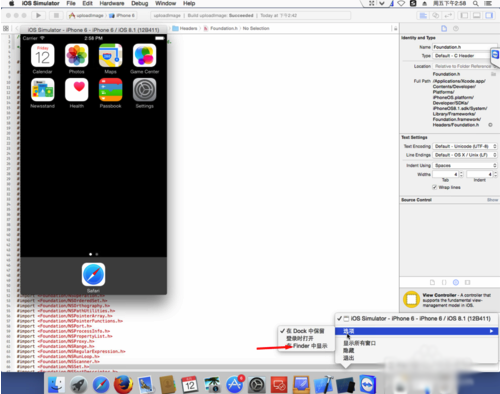This screenshot has height=394, width=500.
Task: Open the Settings app in the simulator
Action: [144, 90]
